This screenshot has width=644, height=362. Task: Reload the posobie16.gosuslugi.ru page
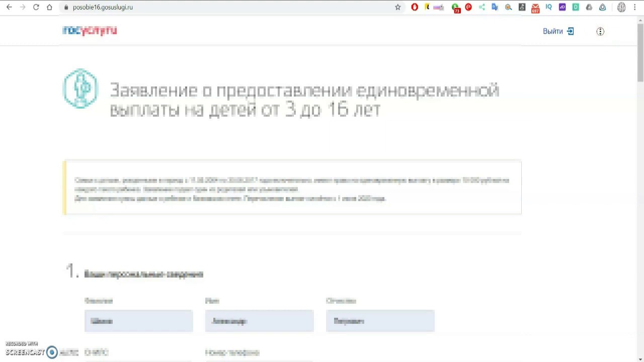click(36, 7)
